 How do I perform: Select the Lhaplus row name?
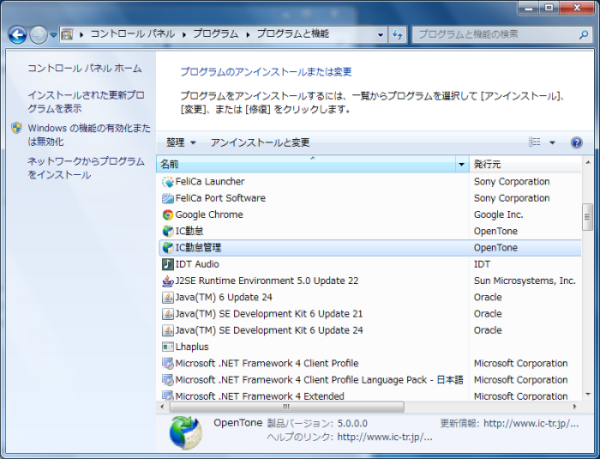pyautogui.click(x=192, y=347)
